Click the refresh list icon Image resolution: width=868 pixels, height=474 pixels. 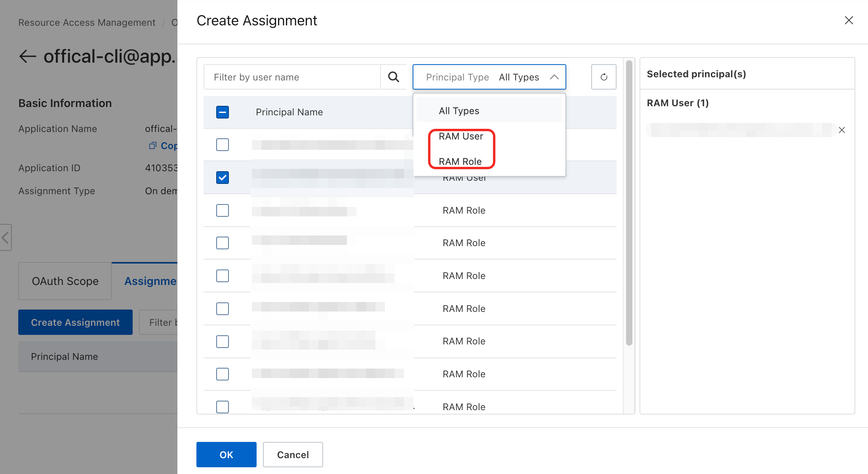click(603, 77)
